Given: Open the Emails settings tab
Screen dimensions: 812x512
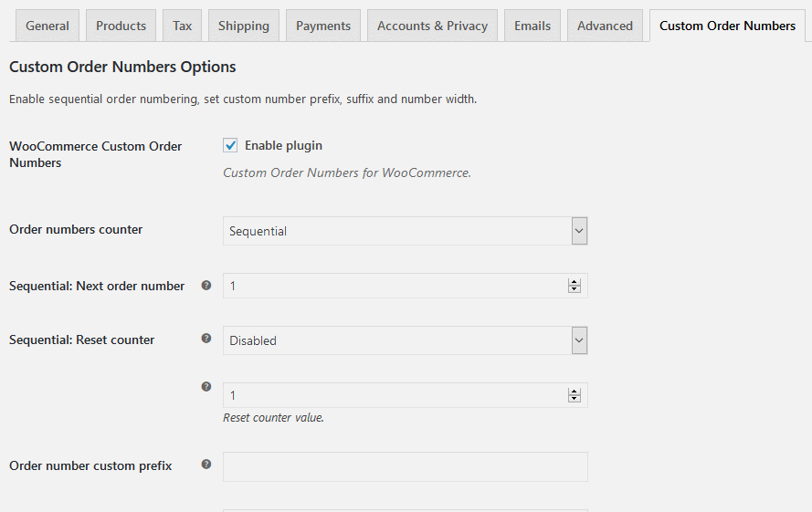Looking at the screenshot, I should tap(533, 26).
